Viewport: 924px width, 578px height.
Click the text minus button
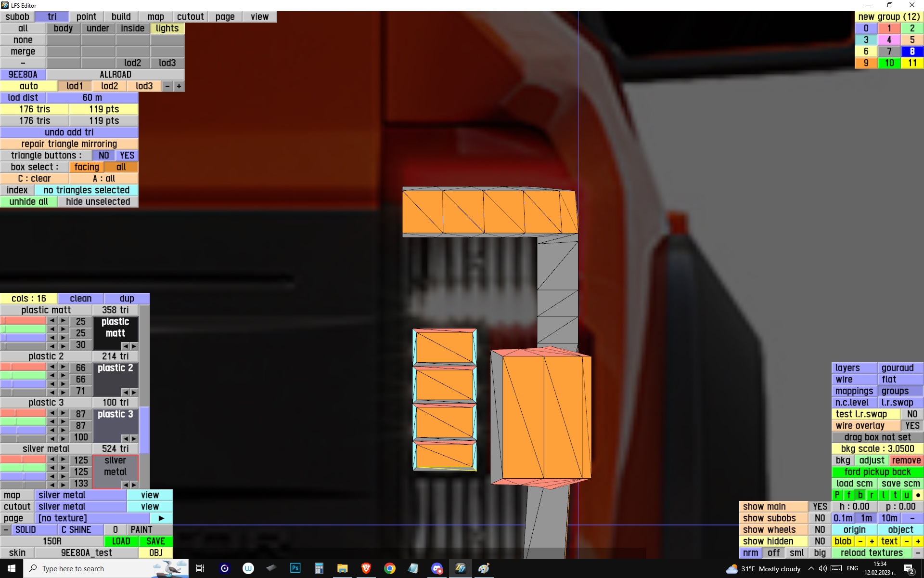point(907,541)
